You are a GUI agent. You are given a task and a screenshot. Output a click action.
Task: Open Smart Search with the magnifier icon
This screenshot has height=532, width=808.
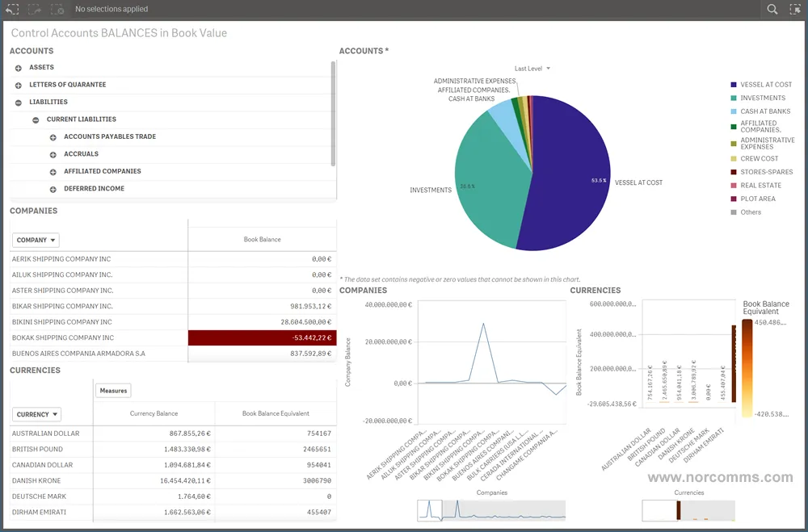click(x=772, y=9)
